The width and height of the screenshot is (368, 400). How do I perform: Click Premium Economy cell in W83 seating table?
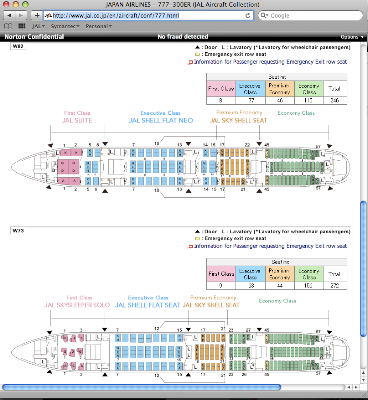point(280,89)
